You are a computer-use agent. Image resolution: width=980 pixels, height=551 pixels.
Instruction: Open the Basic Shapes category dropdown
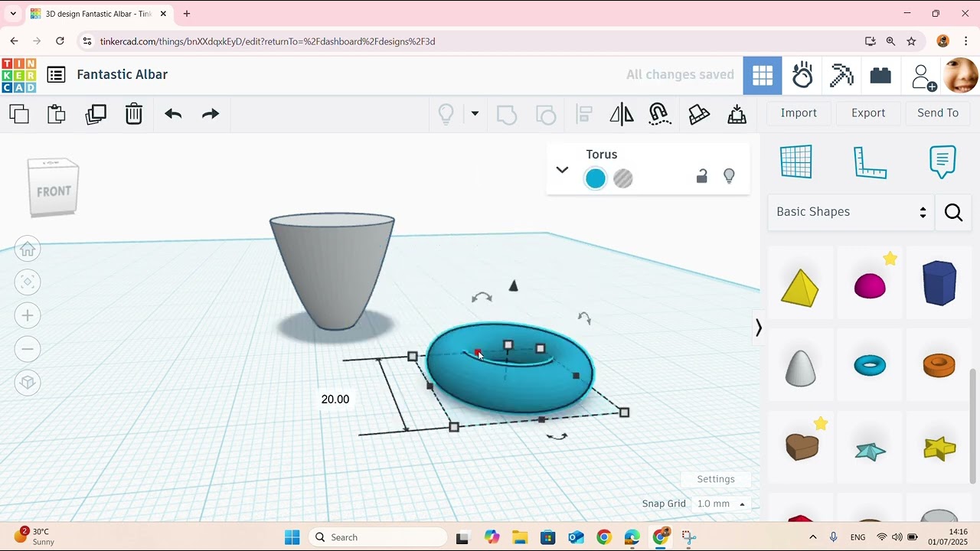(851, 212)
